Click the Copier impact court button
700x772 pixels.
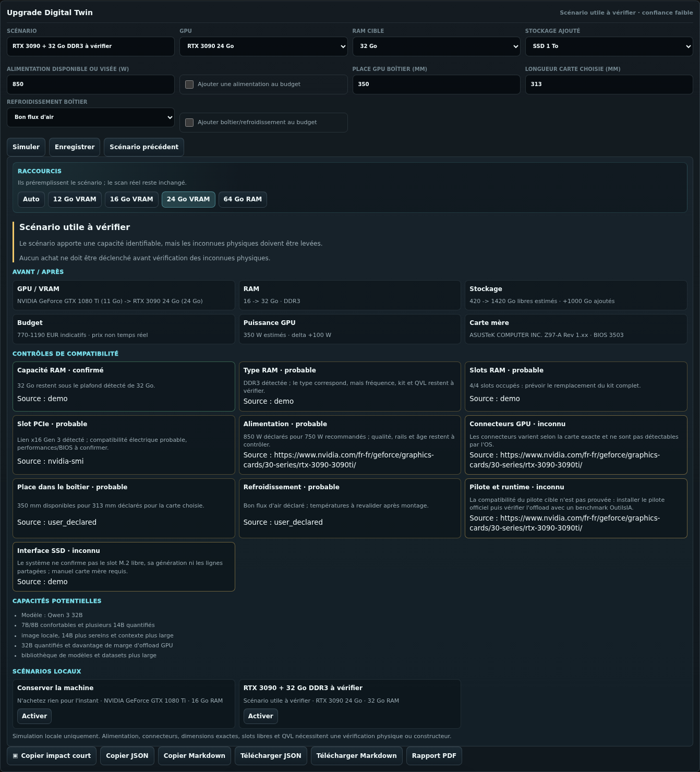(52, 756)
